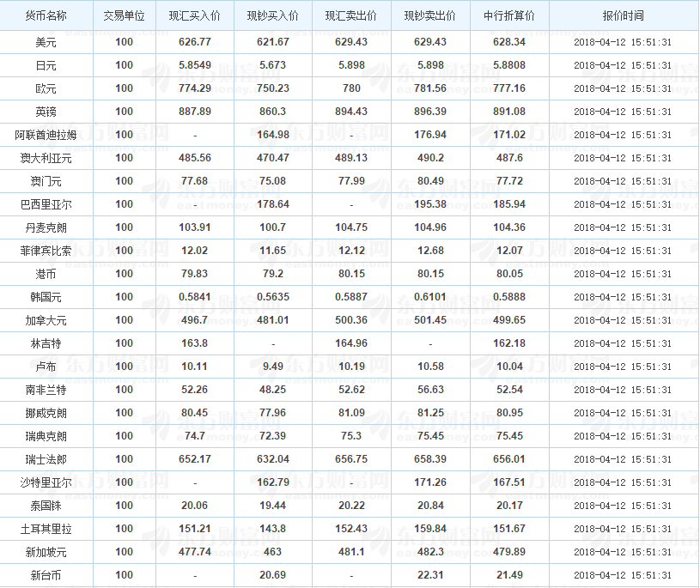Click the 港币 currency name
The width and height of the screenshot is (700, 588).
click(x=46, y=274)
